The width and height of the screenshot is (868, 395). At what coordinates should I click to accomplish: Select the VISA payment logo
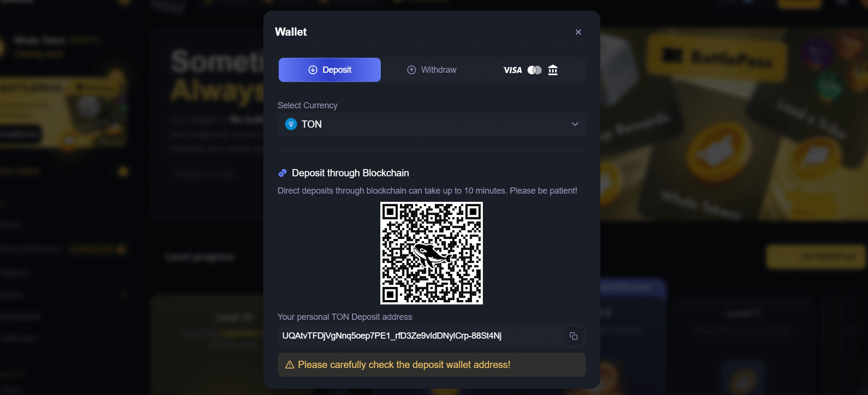pyautogui.click(x=513, y=70)
